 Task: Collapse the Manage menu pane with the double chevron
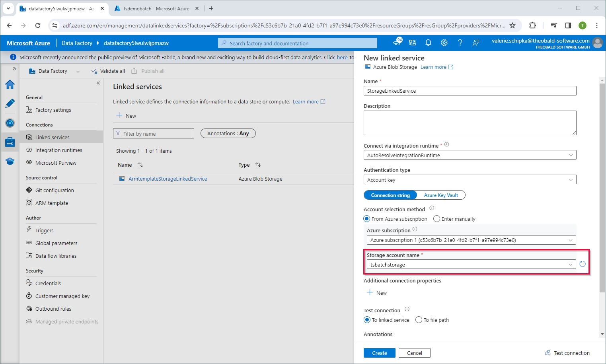[98, 83]
